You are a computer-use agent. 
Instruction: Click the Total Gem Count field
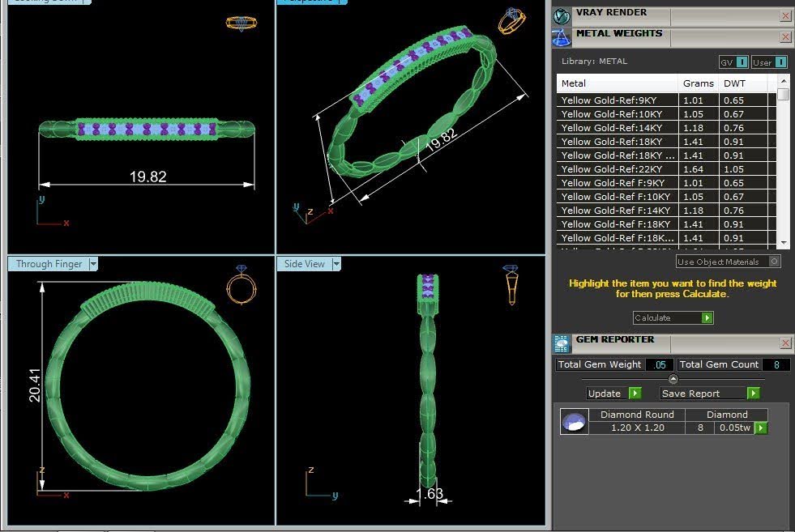(776, 365)
